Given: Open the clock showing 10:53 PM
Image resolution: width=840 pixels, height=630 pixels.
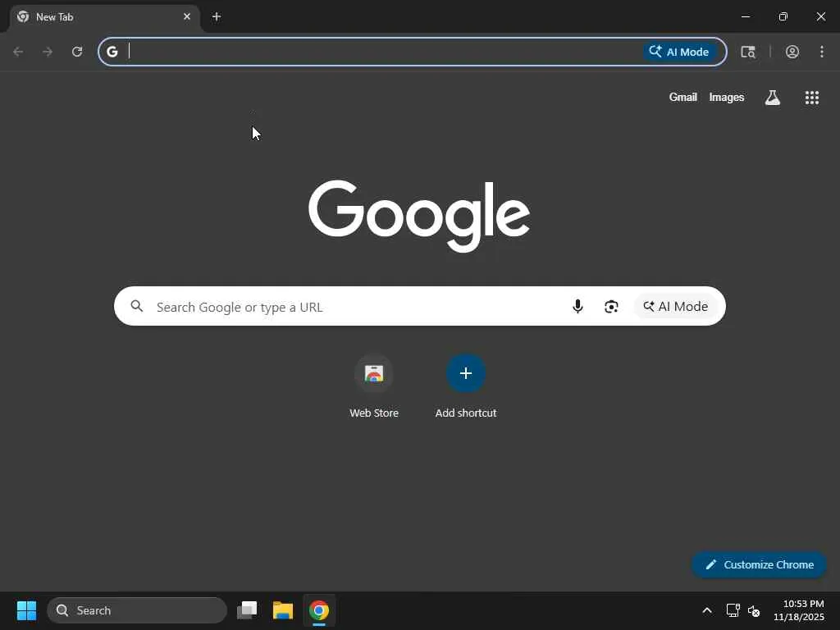Looking at the screenshot, I should tap(799, 610).
